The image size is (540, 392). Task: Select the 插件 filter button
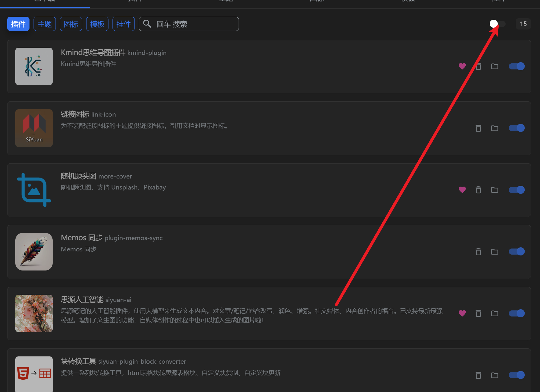click(18, 24)
